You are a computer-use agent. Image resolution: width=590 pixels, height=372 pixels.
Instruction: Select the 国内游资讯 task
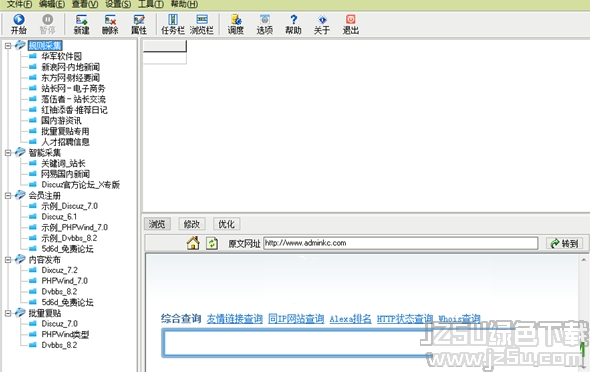click(x=61, y=121)
